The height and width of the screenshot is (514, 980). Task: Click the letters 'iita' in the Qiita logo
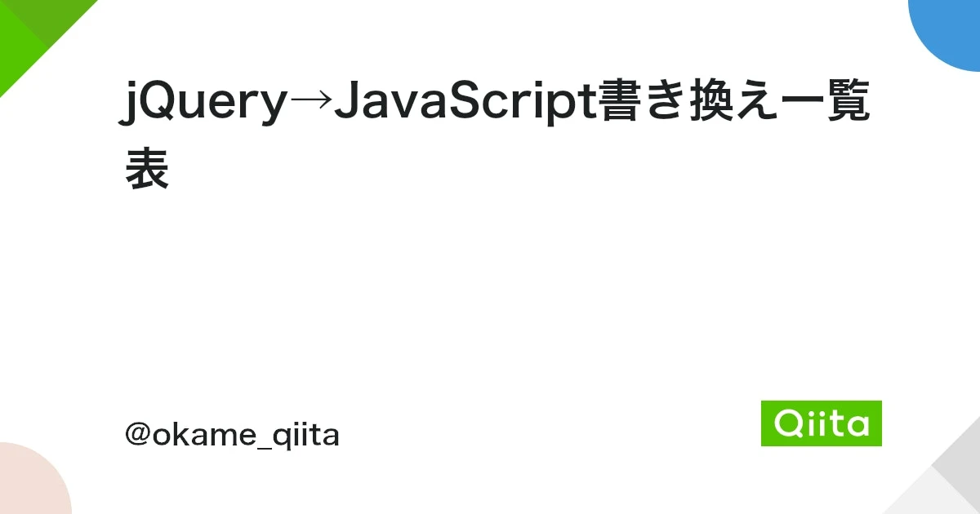[x=837, y=423]
